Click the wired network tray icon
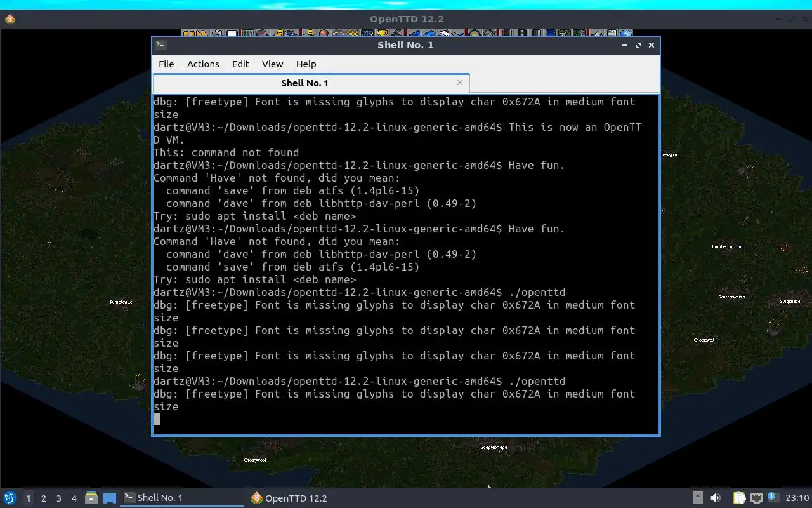Image resolution: width=812 pixels, height=508 pixels. coord(756,498)
